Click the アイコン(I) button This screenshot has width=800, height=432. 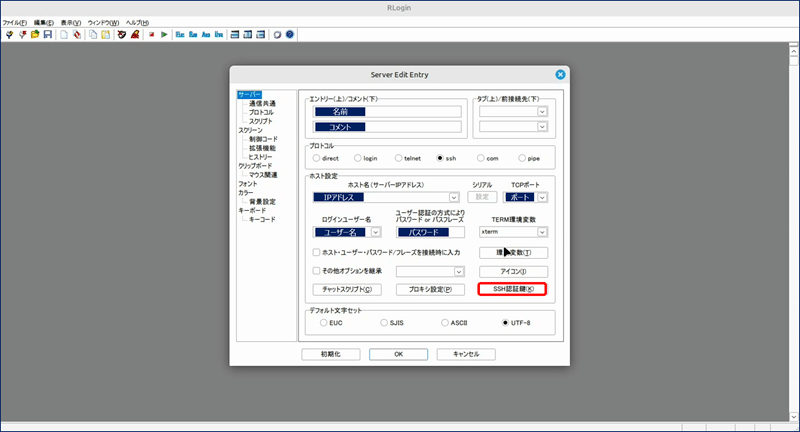pyautogui.click(x=514, y=271)
